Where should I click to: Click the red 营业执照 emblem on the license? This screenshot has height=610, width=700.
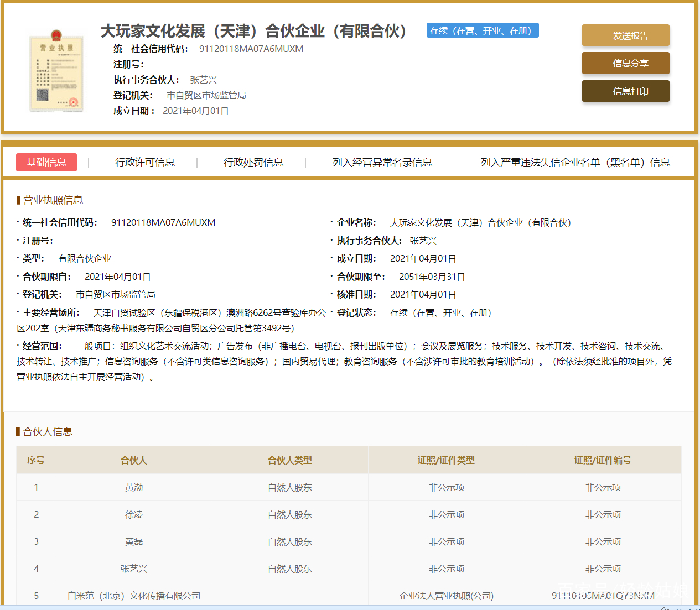coord(56,35)
